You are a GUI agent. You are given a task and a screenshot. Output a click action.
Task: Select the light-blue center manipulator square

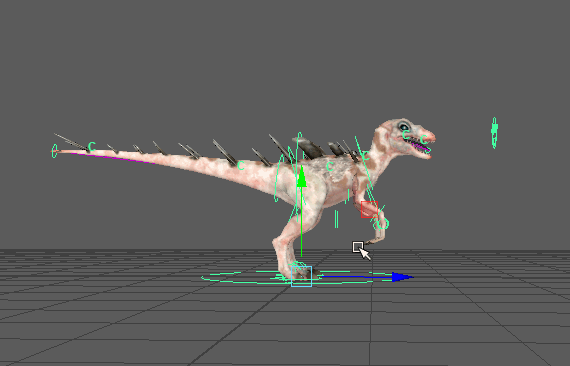click(301, 276)
